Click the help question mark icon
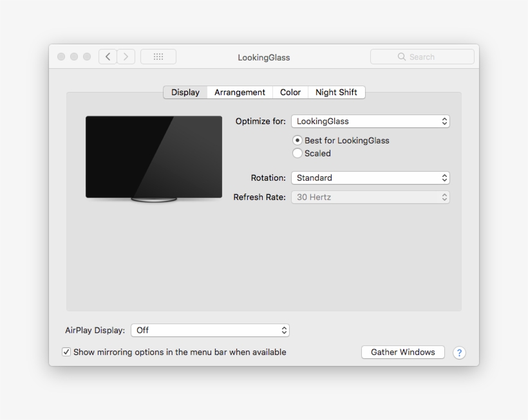This screenshot has width=528, height=420. pos(459,352)
